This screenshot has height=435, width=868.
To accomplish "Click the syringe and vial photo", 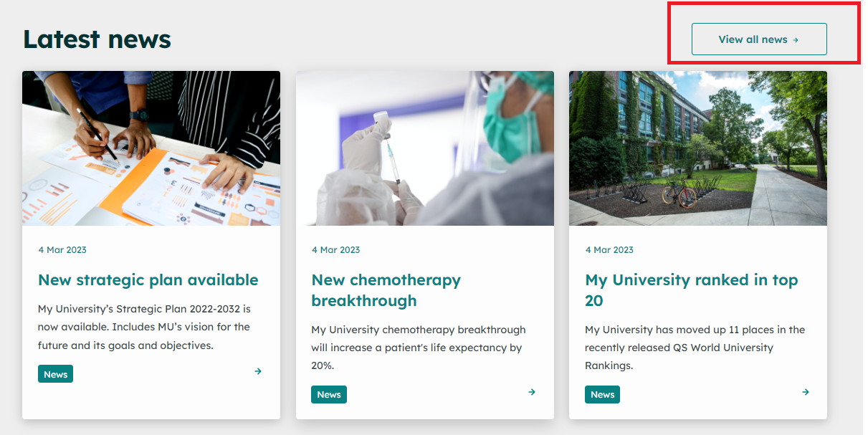I will click(x=424, y=148).
